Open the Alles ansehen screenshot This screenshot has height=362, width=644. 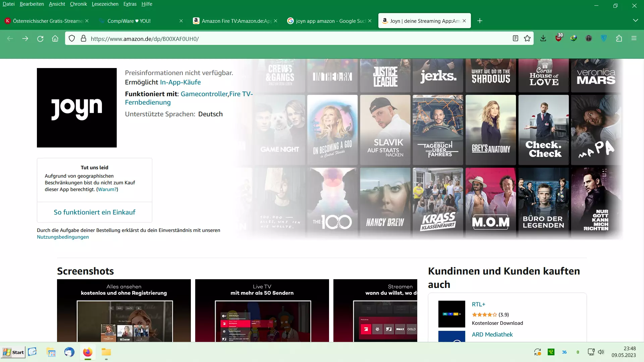tap(124, 310)
